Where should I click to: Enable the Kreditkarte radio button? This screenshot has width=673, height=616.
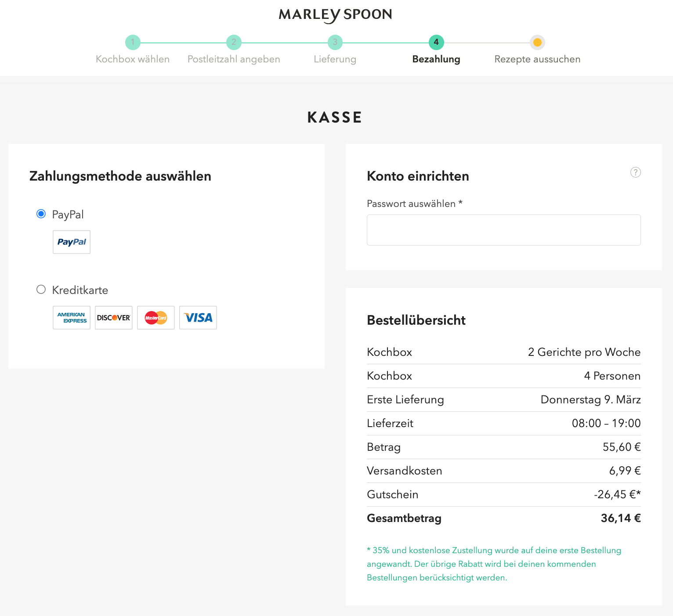pyautogui.click(x=41, y=290)
